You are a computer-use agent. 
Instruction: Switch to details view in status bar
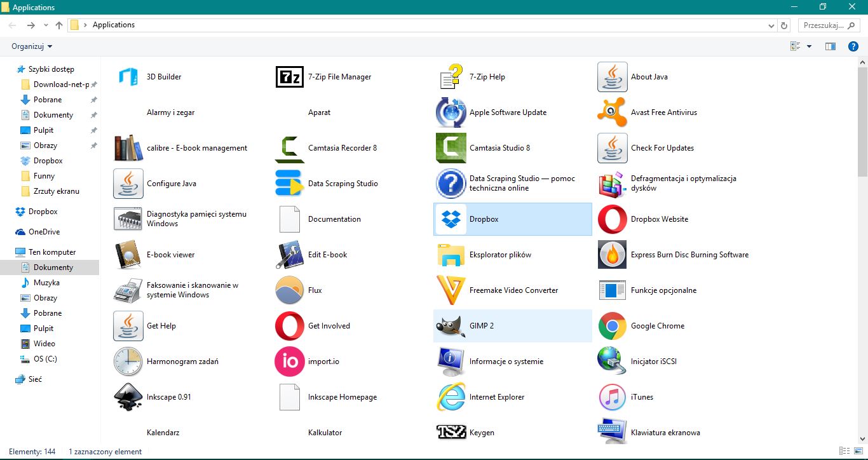tap(843, 451)
